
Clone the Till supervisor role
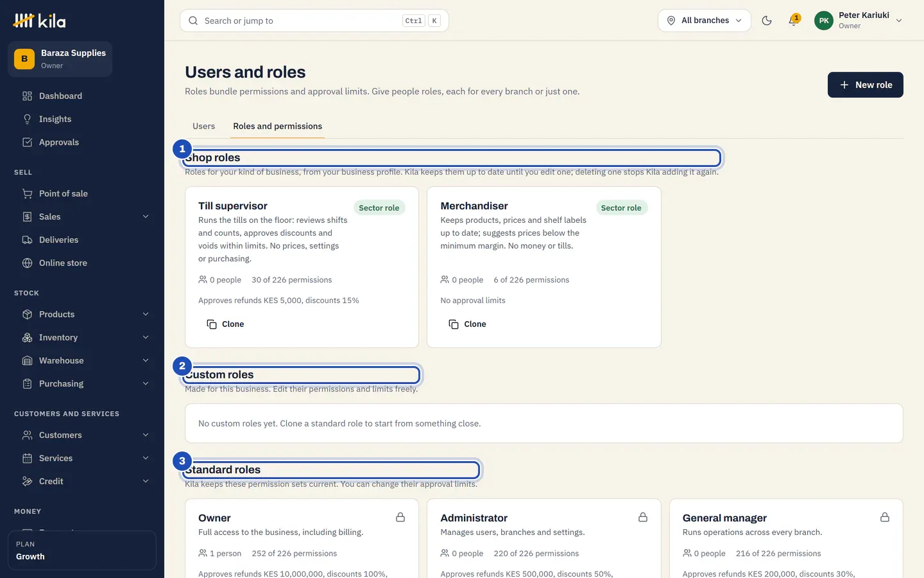coord(225,324)
